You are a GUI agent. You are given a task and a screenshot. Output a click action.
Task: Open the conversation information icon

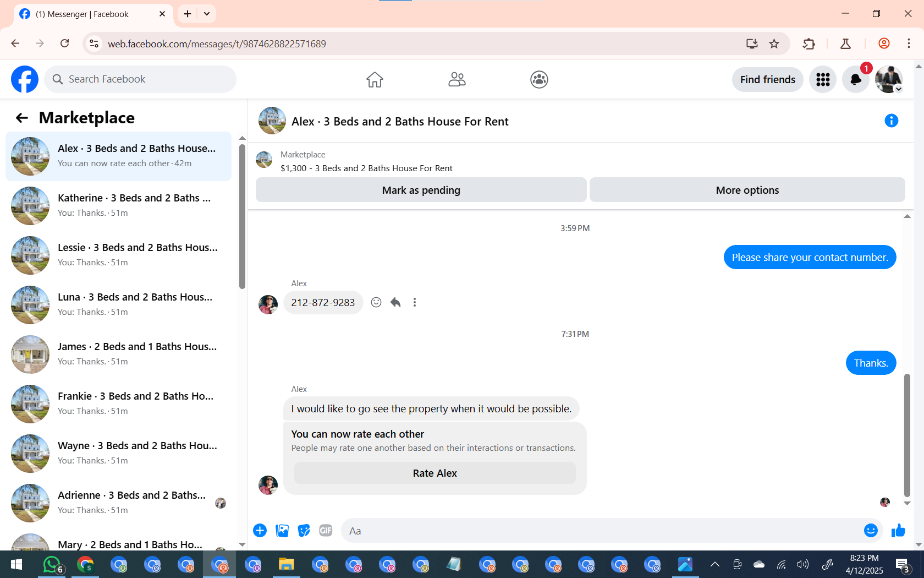point(891,121)
